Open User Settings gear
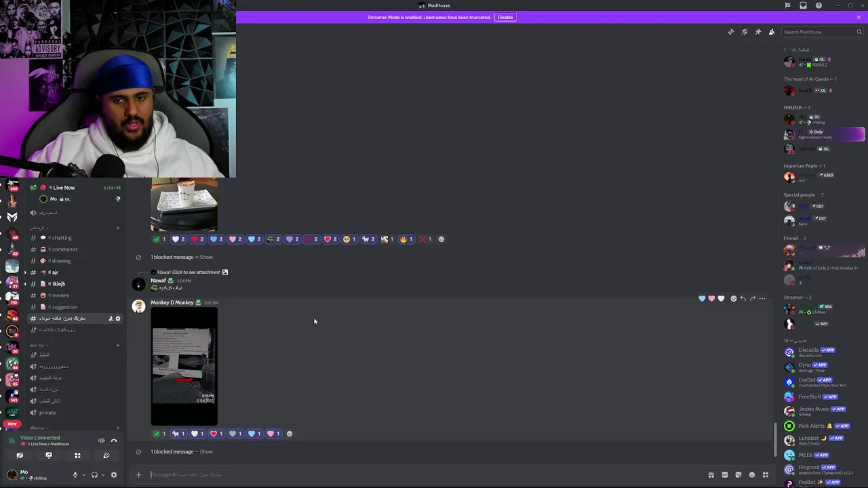This screenshot has height=488, width=868. click(113, 475)
